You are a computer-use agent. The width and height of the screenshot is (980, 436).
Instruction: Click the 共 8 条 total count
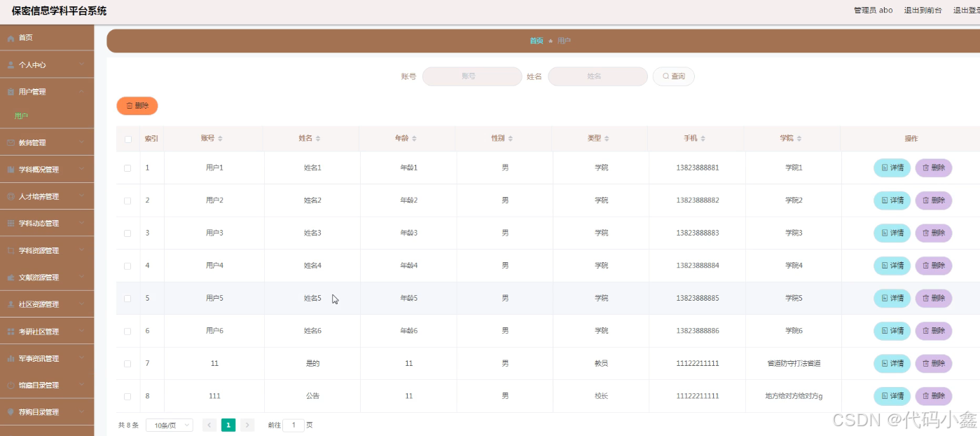128,425
